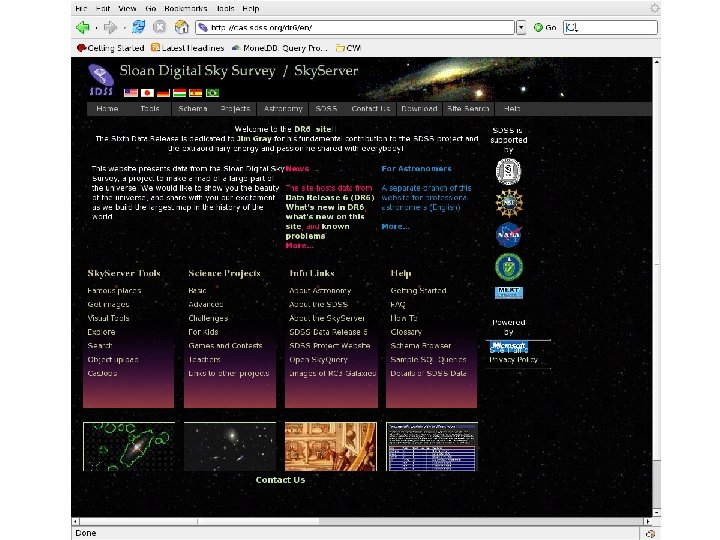The width and height of the screenshot is (720, 540).
Task: Click the green Back arrow button
Action: click(83, 28)
